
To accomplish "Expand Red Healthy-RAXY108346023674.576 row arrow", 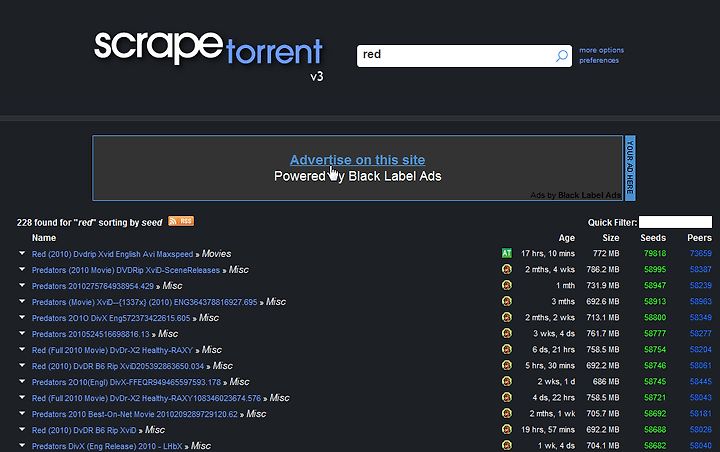I will coord(22,397).
